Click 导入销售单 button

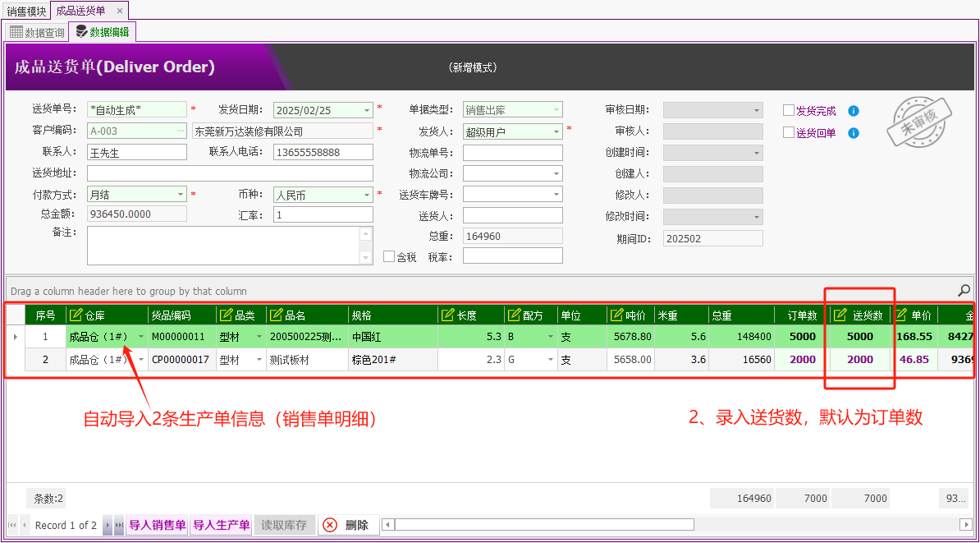(x=158, y=525)
